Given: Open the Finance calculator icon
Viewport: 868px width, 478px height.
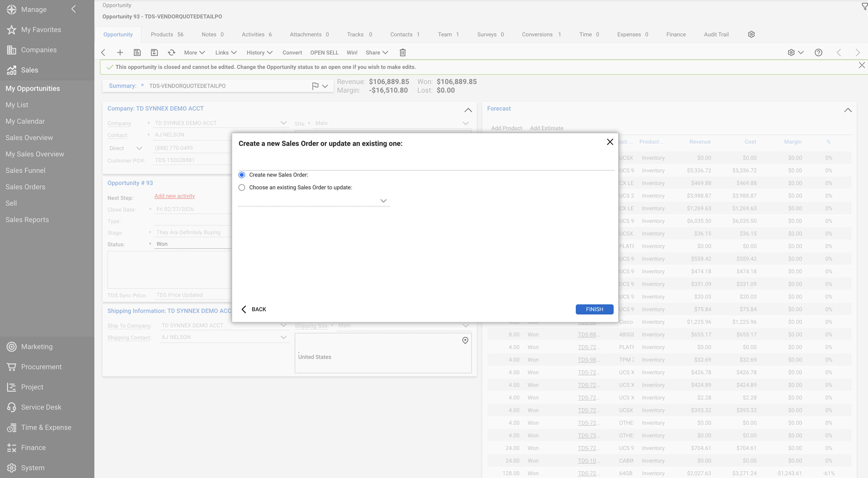Looking at the screenshot, I should [x=11, y=448].
